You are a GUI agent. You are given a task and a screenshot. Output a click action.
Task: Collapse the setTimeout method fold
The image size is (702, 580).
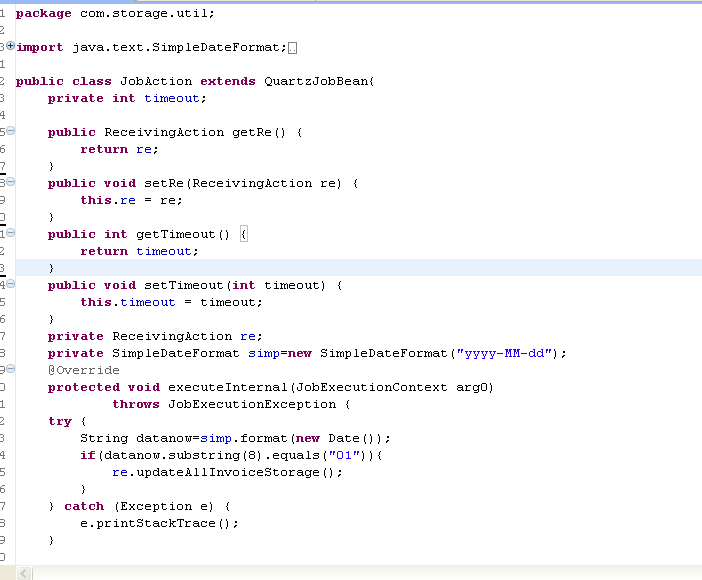click(10, 284)
